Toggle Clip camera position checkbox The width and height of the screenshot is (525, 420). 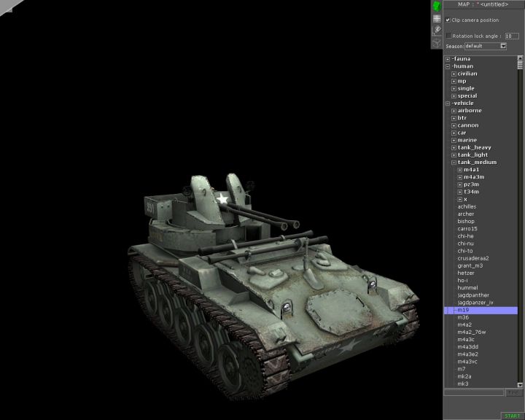[448, 20]
